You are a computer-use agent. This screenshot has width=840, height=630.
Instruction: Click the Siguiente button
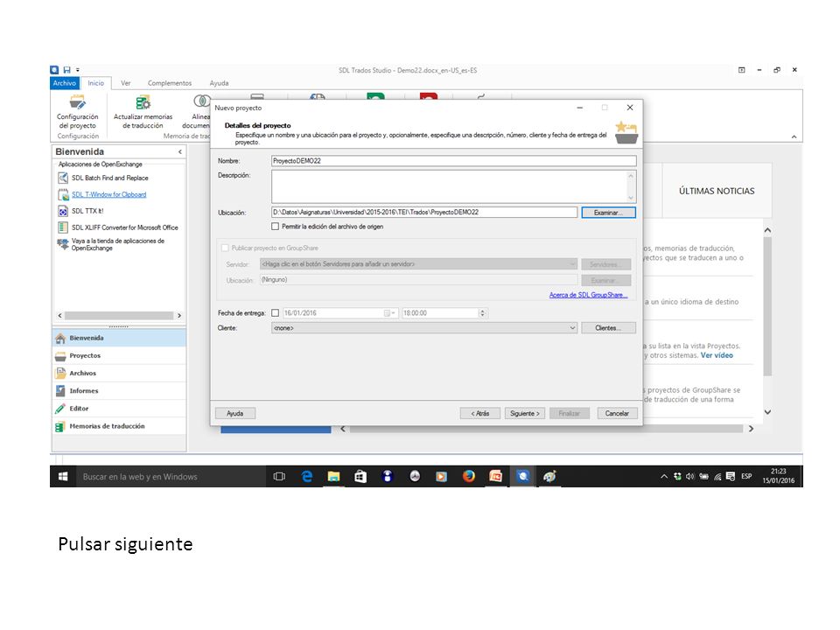click(524, 414)
